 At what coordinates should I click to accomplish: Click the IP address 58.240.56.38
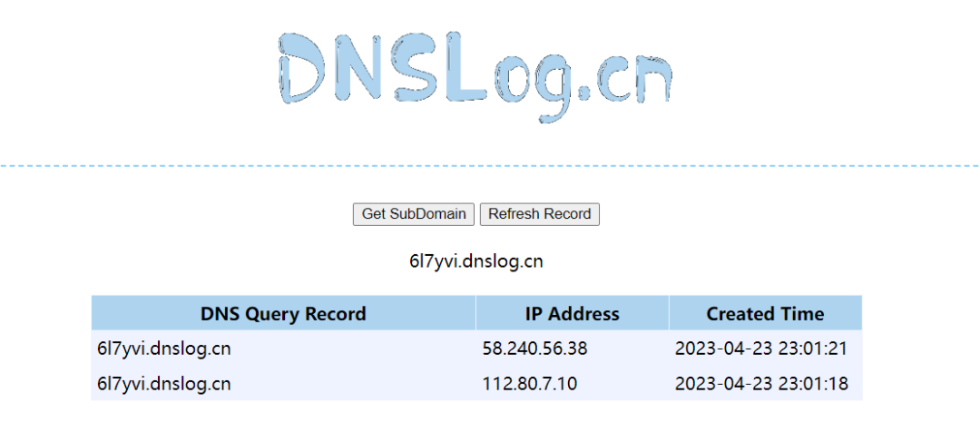click(535, 349)
